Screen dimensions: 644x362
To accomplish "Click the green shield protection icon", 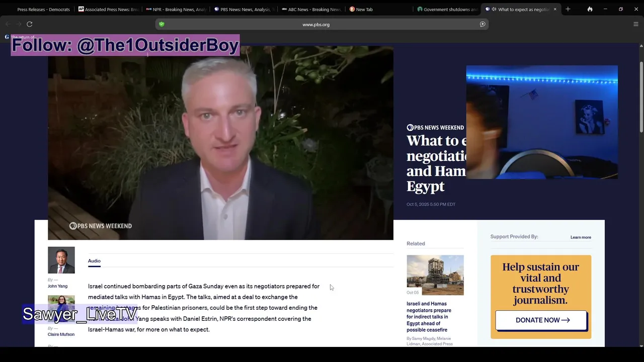I will click(162, 24).
